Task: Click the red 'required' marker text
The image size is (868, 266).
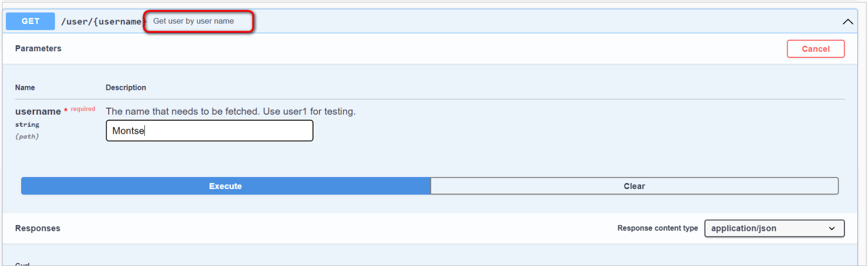Action: (83, 109)
